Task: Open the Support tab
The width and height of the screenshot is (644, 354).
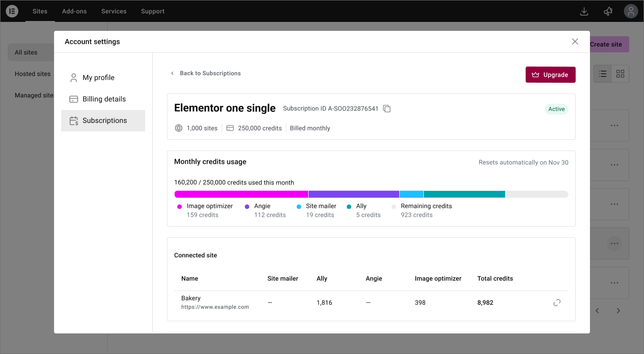Action: click(x=153, y=11)
